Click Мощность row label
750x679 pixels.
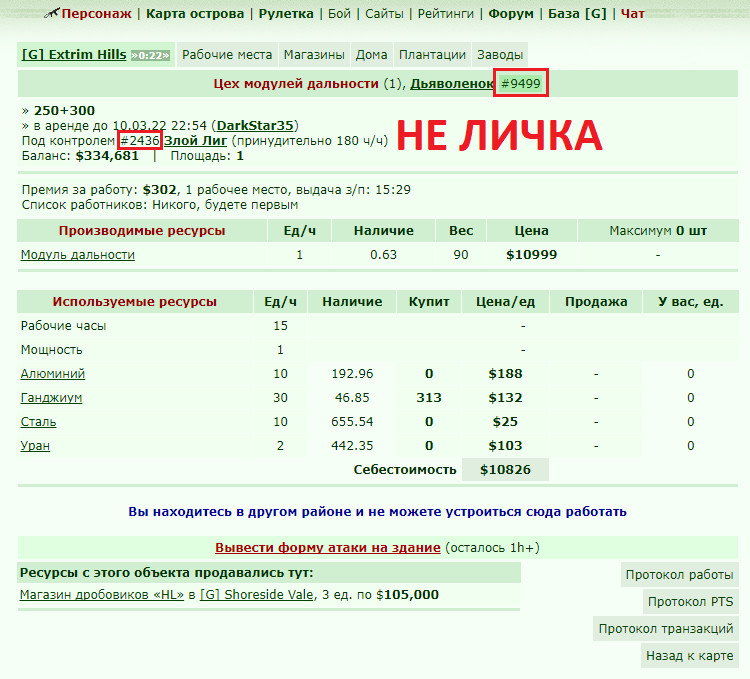[51, 350]
